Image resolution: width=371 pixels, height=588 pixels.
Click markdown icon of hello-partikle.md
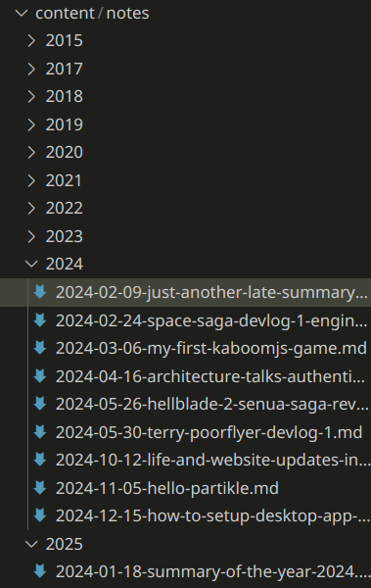coord(40,488)
